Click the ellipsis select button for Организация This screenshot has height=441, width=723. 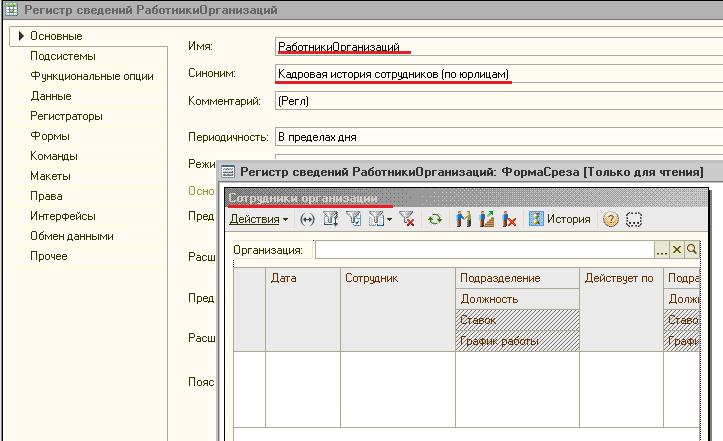click(661, 250)
